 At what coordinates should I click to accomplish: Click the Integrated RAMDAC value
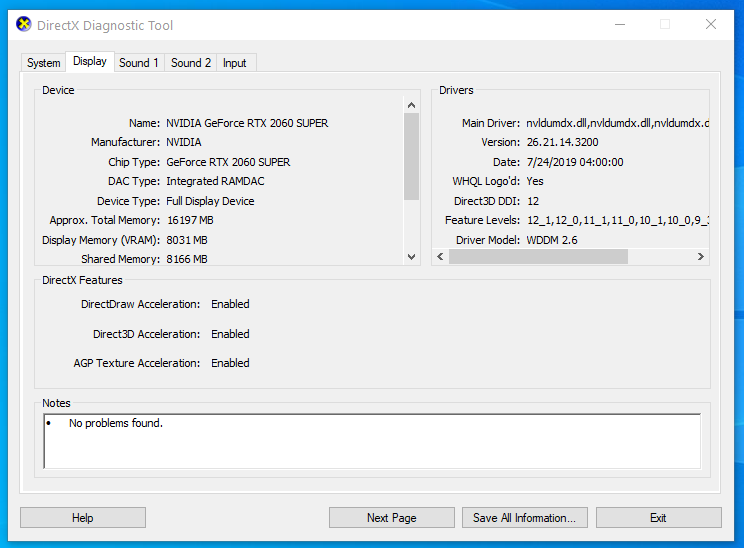click(215, 181)
